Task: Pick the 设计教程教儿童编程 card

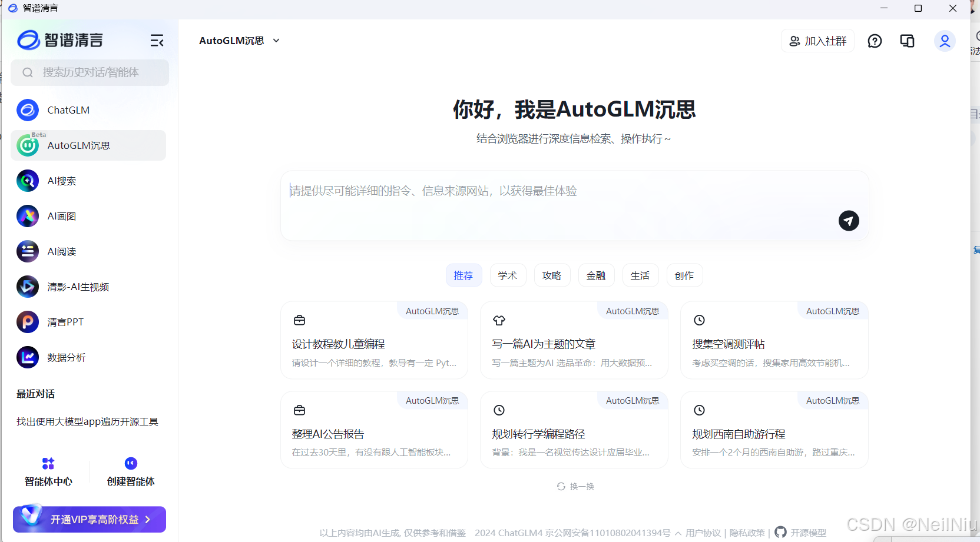Action: coord(374,340)
